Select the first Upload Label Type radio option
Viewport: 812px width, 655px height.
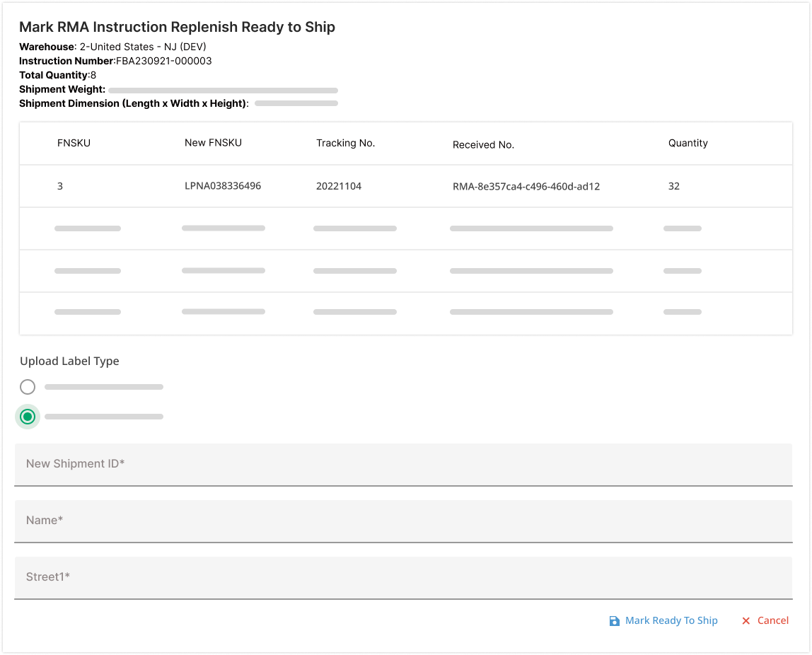pyautogui.click(x=28, y=387)
